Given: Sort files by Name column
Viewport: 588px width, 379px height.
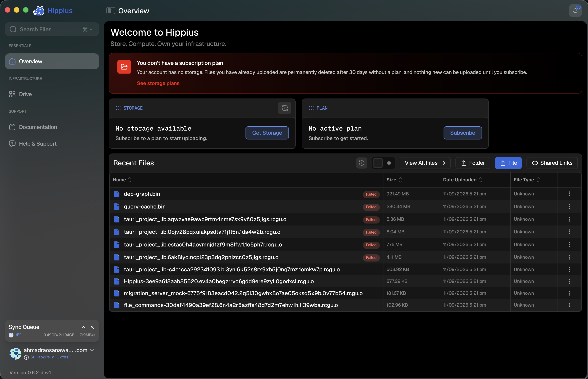Looking at the screenshot, I should [x=122, y=180].
